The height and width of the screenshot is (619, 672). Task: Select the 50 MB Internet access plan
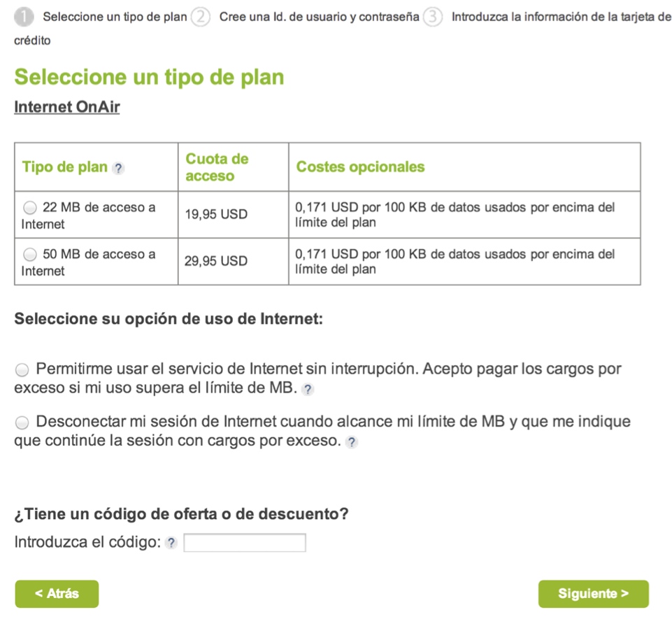pos(30,255)
